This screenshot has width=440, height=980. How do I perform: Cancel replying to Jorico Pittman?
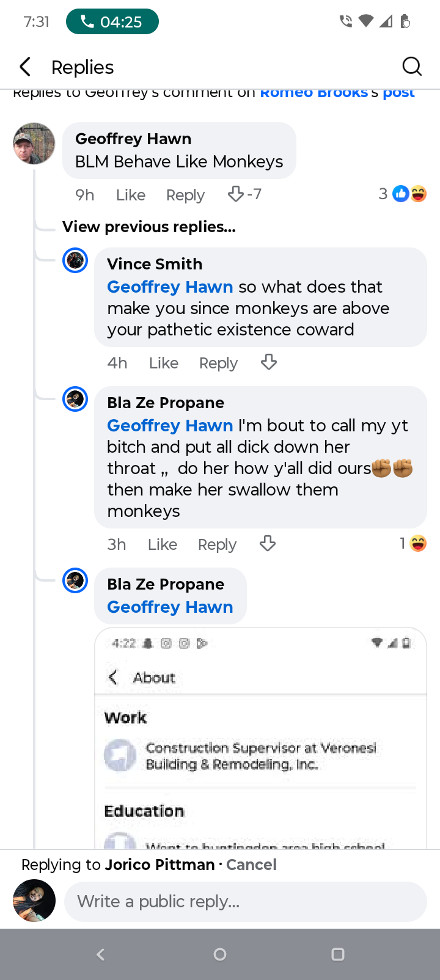251,865
